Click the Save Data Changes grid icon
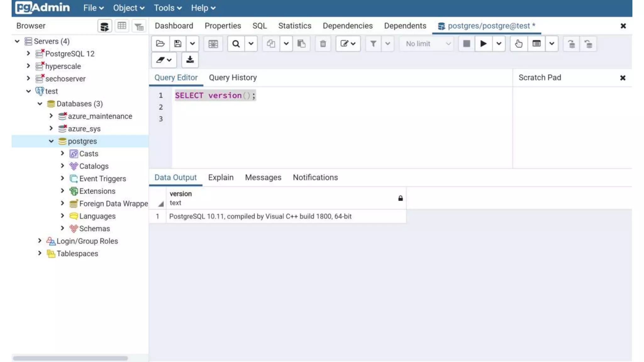 (x=213, y=44)
